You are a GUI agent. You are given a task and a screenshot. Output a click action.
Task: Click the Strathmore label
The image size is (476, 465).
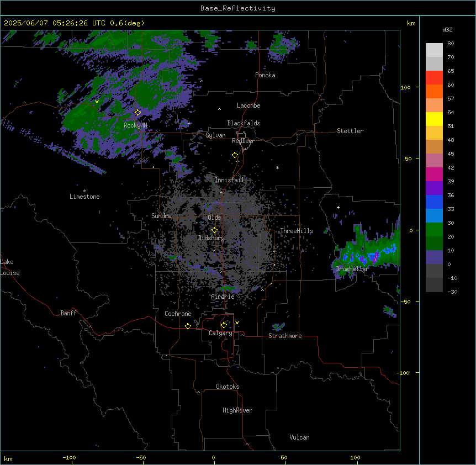285,336
